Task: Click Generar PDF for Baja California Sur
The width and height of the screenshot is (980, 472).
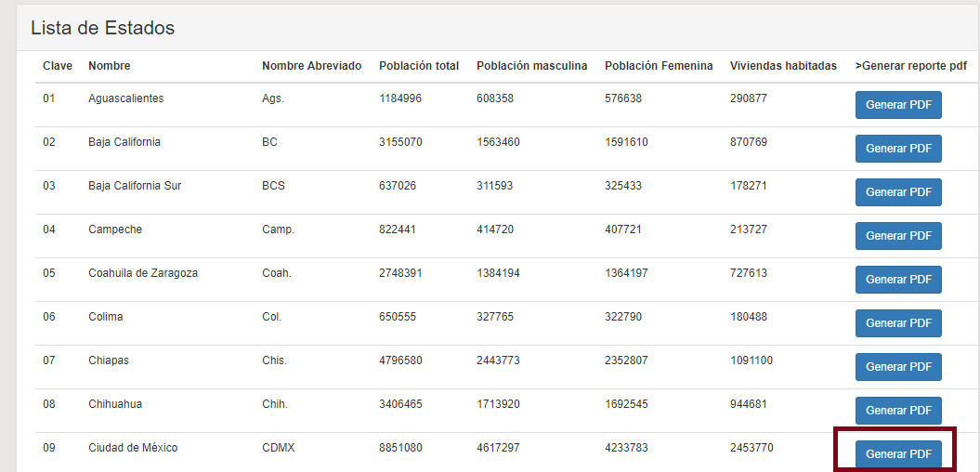Action: coord(898,192)
